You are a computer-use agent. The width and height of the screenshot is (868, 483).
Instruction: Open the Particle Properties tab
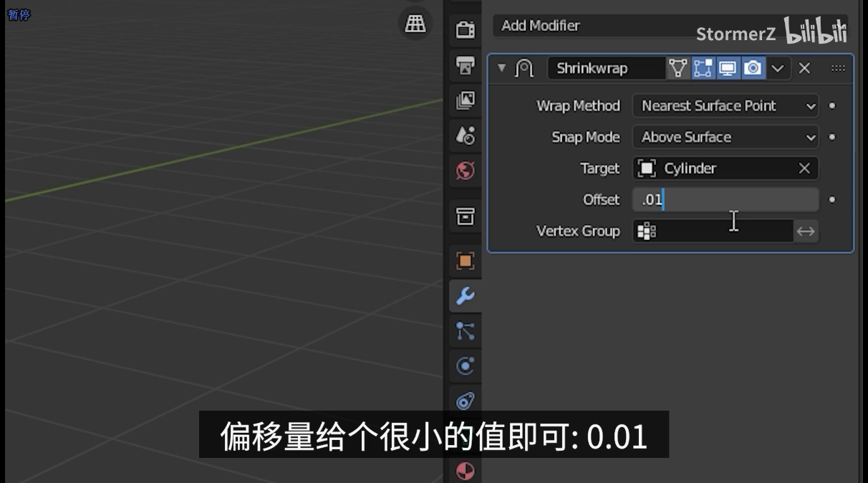[465, 330]
